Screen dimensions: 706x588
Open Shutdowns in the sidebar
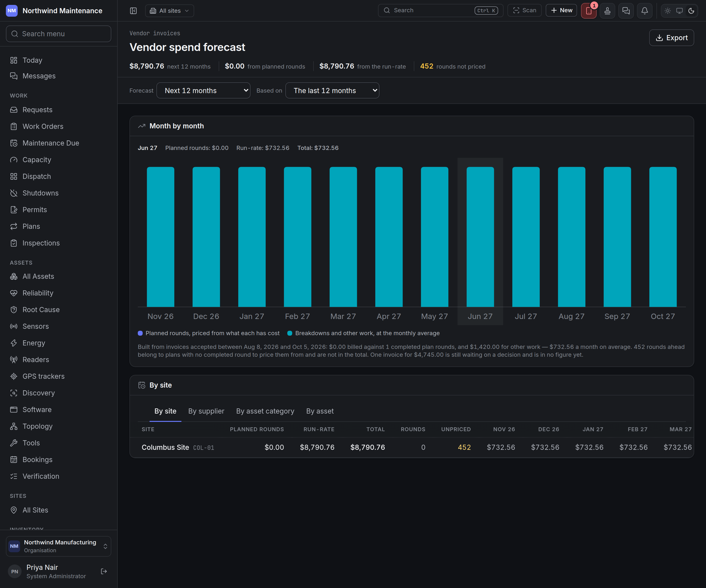coord(59,193)
